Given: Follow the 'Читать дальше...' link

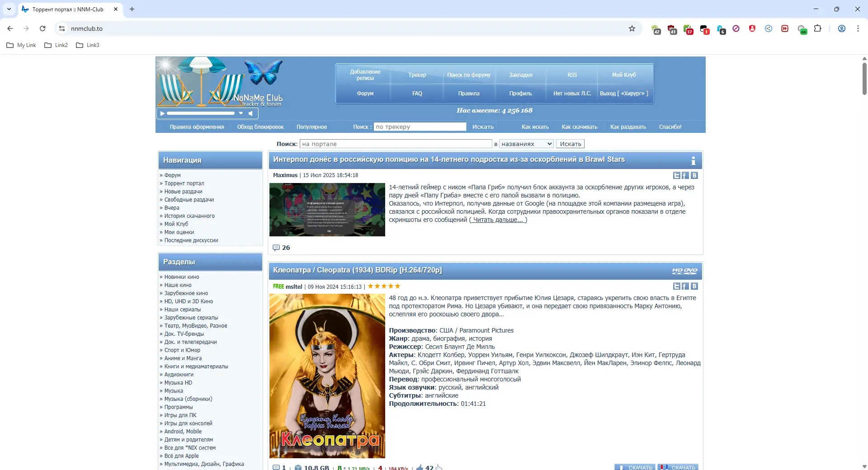Looking at the screenshot, I should tap(498, 220).
